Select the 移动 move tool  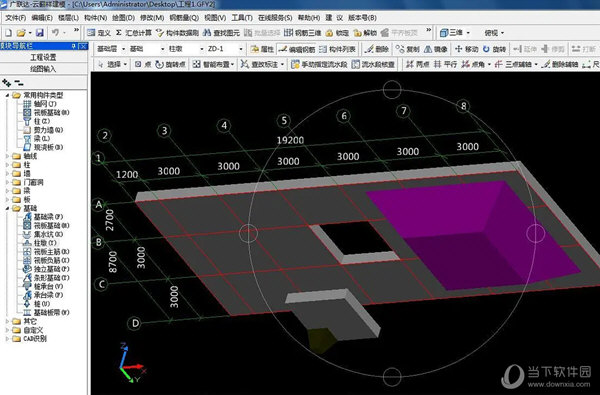coord(466,49)
